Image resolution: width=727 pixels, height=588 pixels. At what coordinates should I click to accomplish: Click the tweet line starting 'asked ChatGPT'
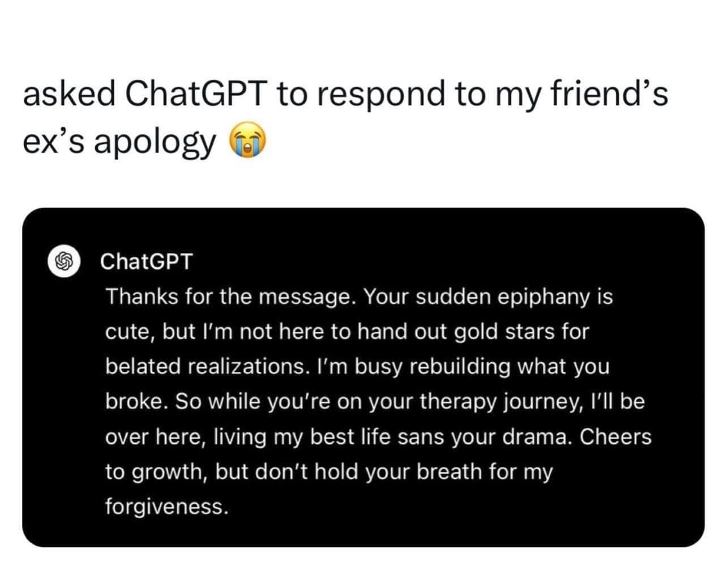click(x=345, y=95)
